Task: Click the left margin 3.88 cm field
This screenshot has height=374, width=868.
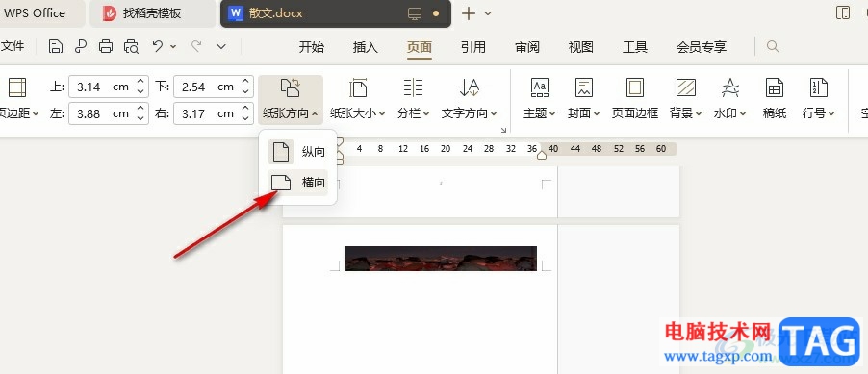Action: click(x=101, y=113)
